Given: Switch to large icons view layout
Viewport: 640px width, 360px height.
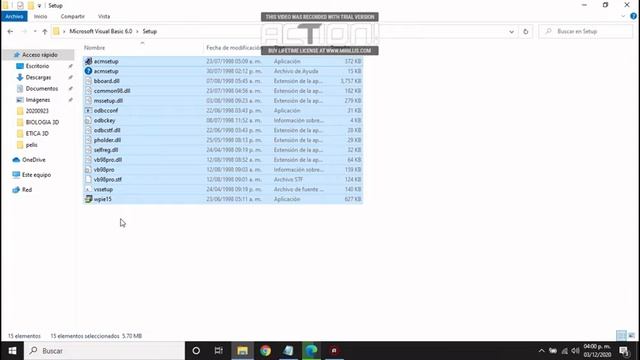Looking at the screenshot, I should pyautogui.click(x=631, y=336).
